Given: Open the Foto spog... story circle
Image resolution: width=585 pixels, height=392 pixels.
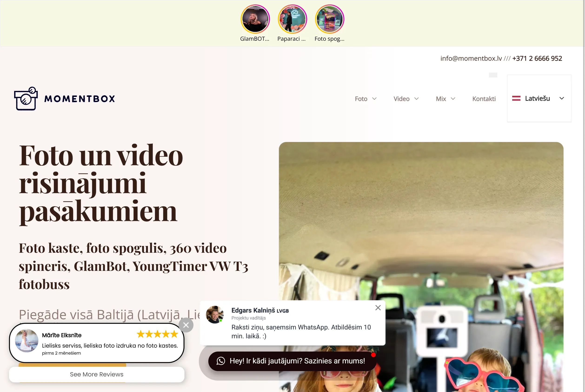Looking at the screenshot, I should coord(329,19).
